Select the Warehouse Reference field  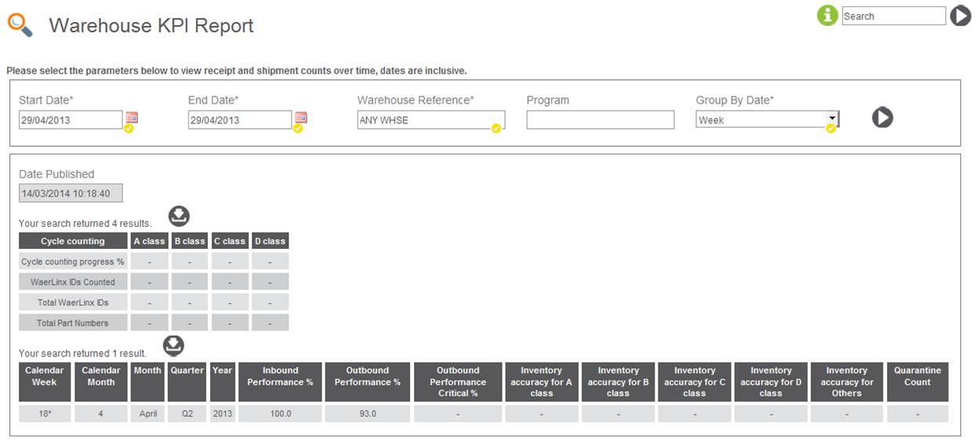click(431, 120)
